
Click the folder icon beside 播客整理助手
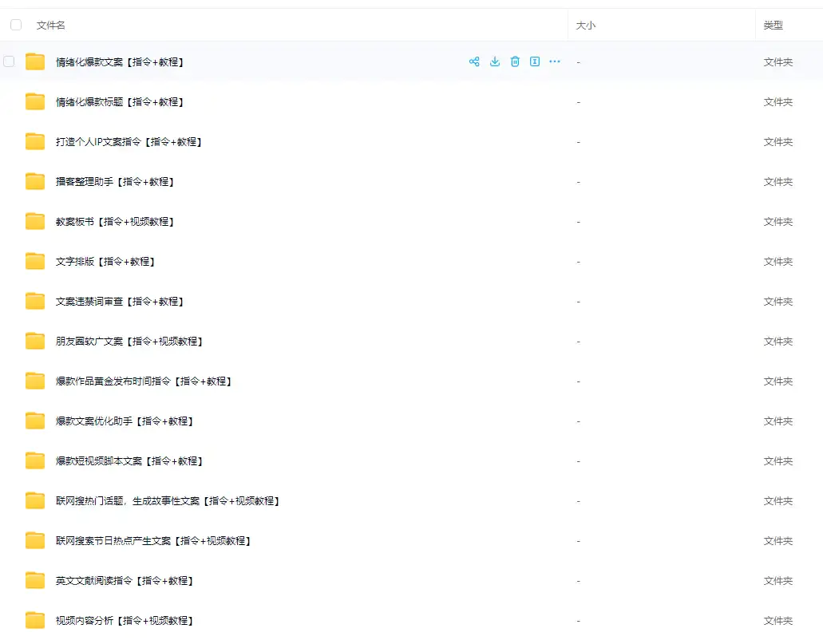point(35,181)
